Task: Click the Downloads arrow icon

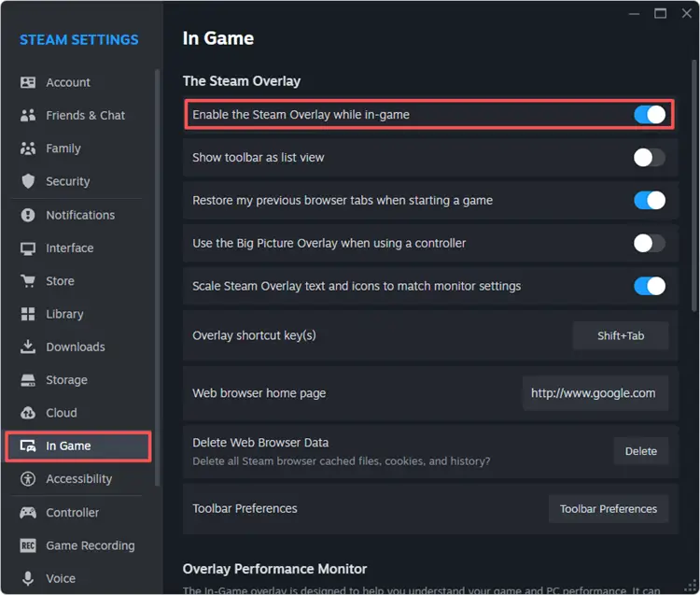Action: click(x=28, y=347)
